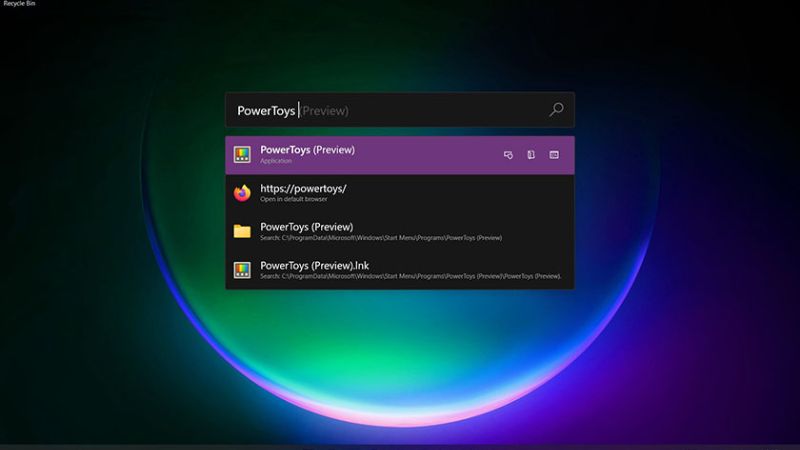This screenshot has height=450, width=800.
Task: Open https://powertoys/ in default browser result
Action: point(399,193)
